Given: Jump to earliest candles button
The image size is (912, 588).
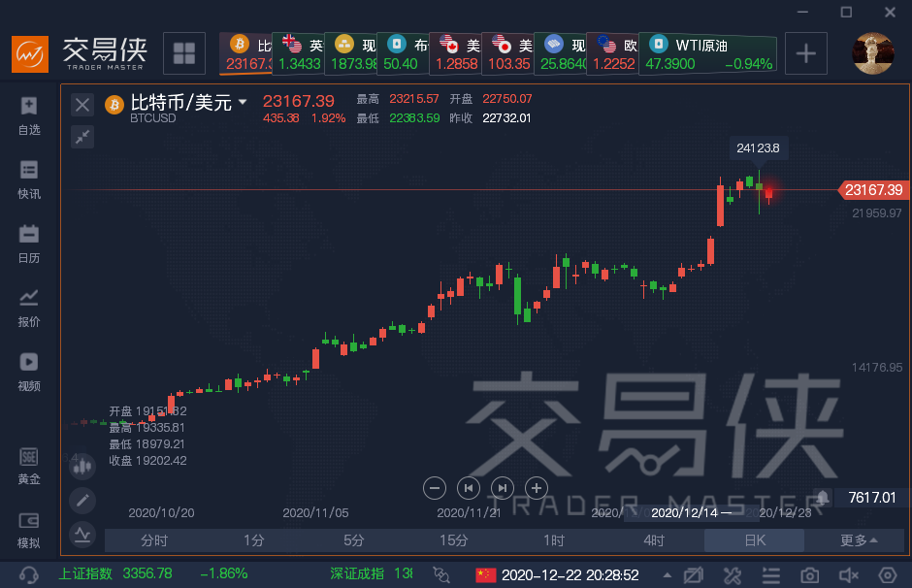Looking at the screenshot, I should click(x=469, y=488).
